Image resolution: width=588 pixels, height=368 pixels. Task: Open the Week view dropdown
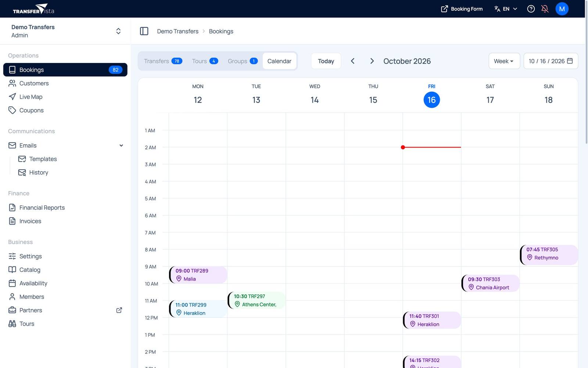click(504, 61)
